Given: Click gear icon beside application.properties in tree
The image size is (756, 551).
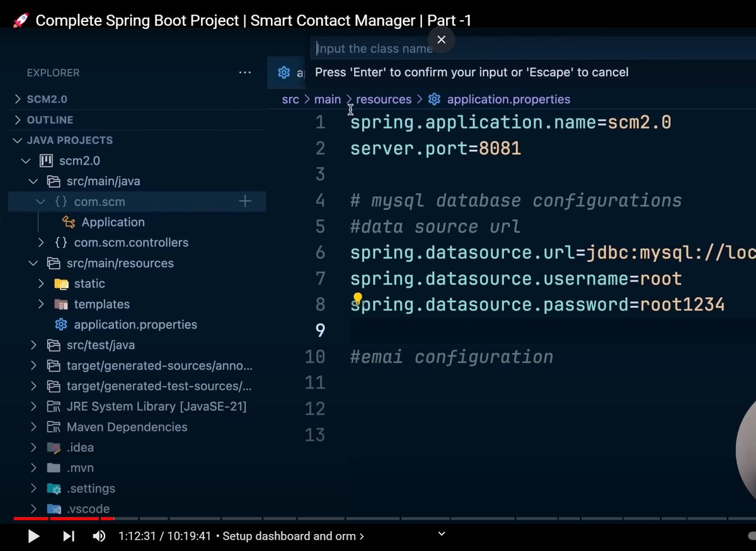Looking at the screenshot, I should pos(61,325).
